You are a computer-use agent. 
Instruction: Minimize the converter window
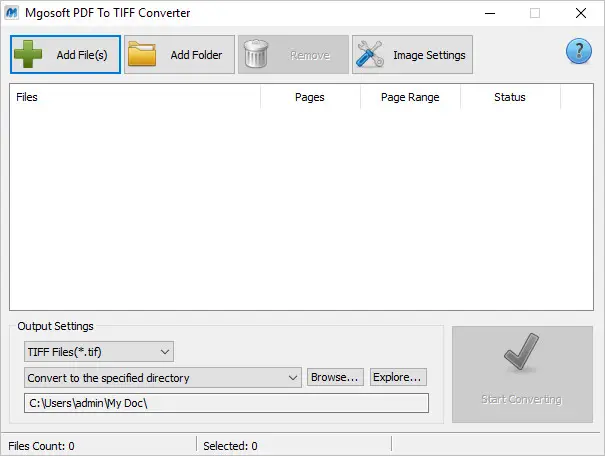click(490, 13)
